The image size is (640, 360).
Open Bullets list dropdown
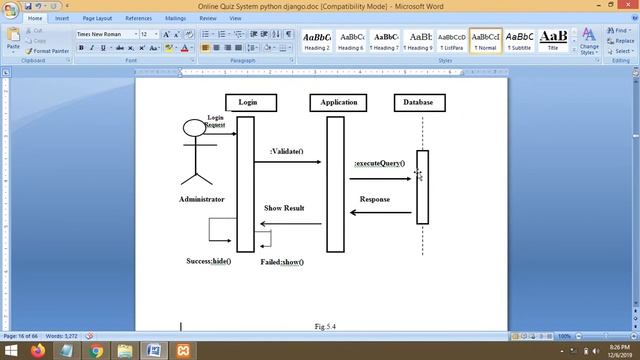coord(213,34)
